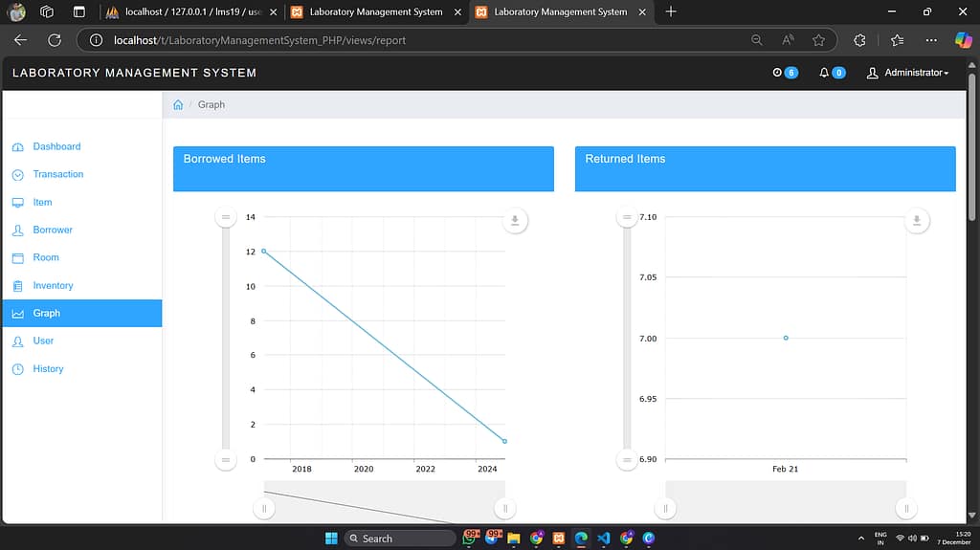The height and width of the screenshot is (550, 980).
Task: Click left handle of Returned Items range slider
Action: [666, 509]
